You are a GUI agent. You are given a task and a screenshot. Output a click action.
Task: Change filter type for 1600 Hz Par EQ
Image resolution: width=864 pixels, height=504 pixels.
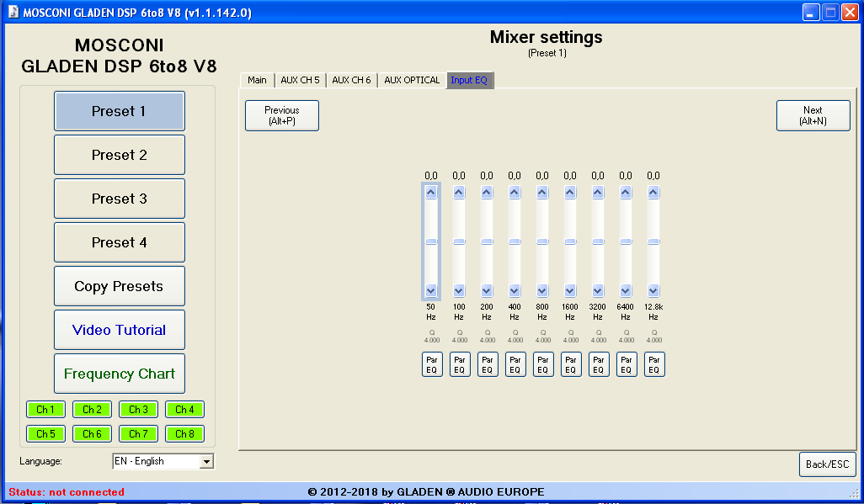pyautogui.click(x=571, y=364)
